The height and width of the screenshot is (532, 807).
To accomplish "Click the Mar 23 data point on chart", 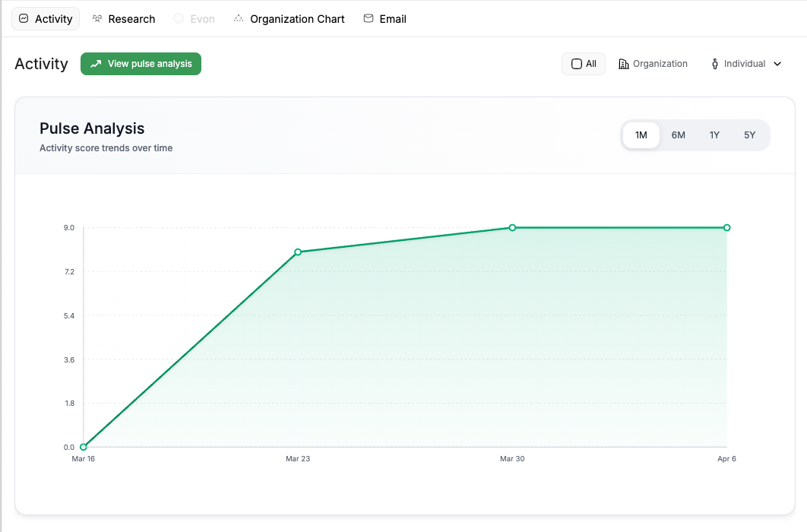I will (x=298, y=252).
